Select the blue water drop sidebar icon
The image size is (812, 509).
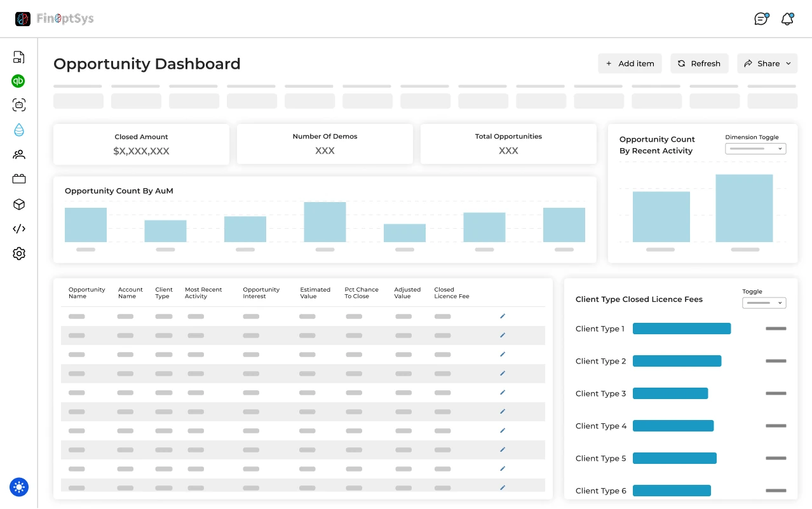coord(19,130)
